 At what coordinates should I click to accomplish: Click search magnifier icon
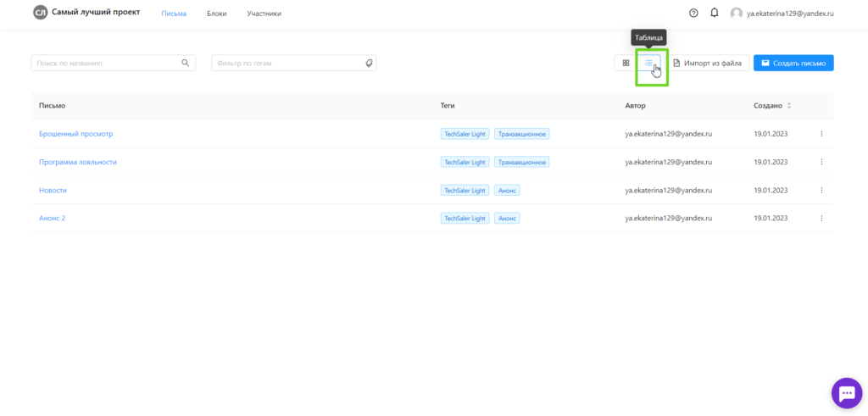tap(186, 63)
